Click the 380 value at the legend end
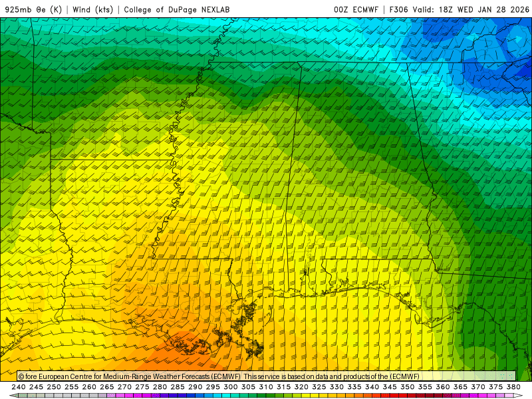532x399 pixels. click(513, 387)
